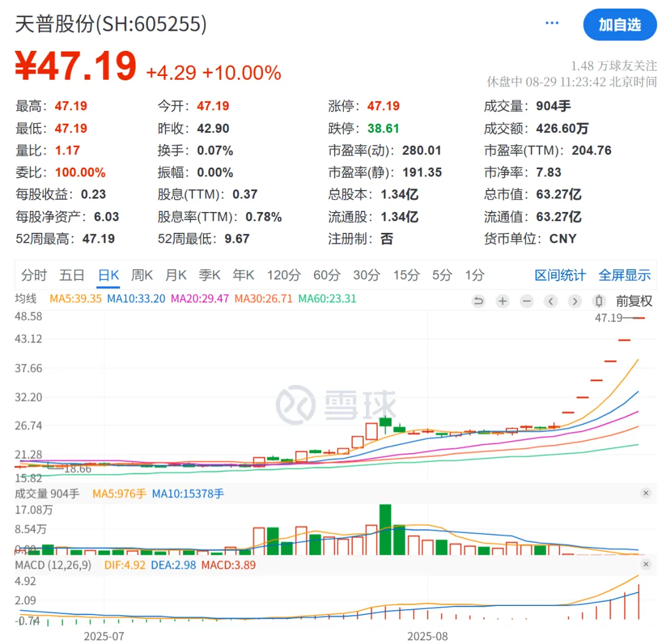Zoom in the K-line chart with plus icon

pos(503,301)
